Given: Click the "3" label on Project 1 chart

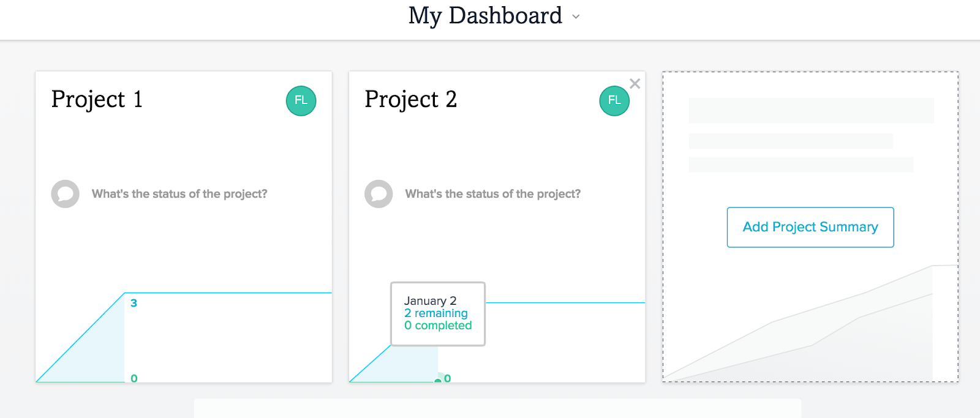Looking at the screenshot, I should tap(134, 303).
